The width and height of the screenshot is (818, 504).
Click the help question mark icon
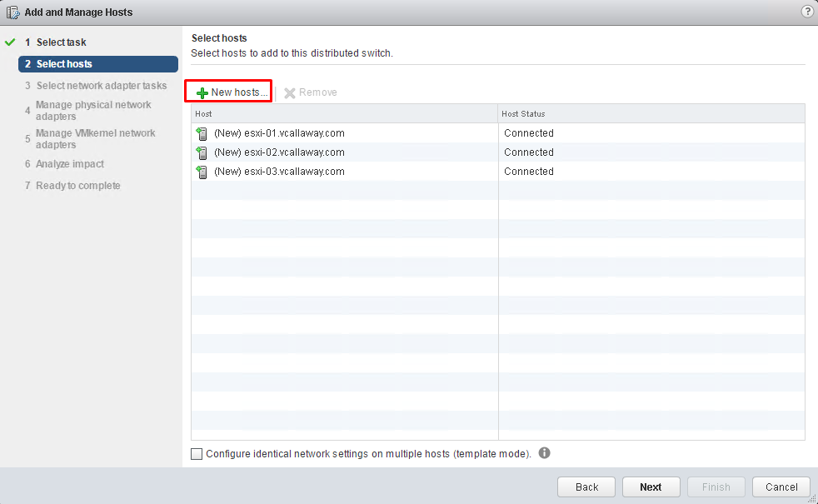tap(807, 12)
